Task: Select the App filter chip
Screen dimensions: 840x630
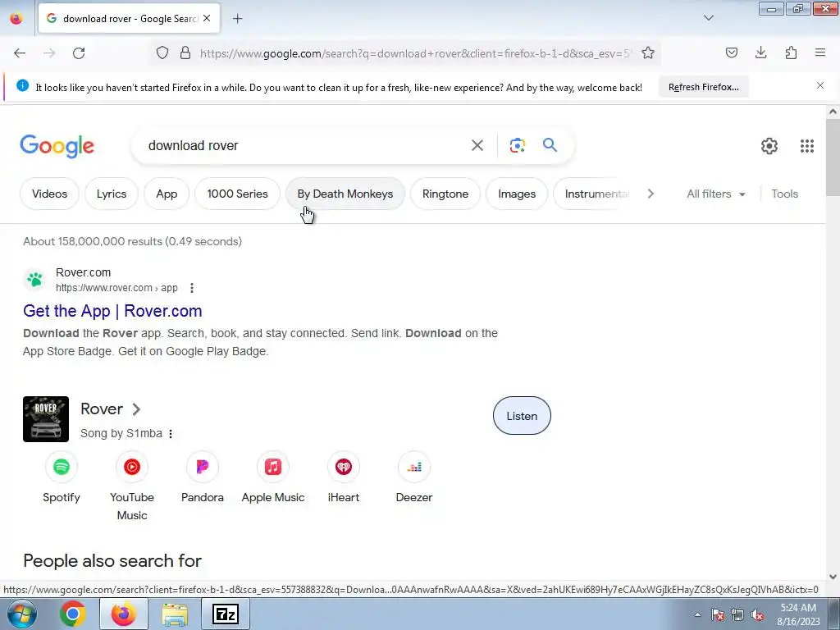Action: (167, 194)
